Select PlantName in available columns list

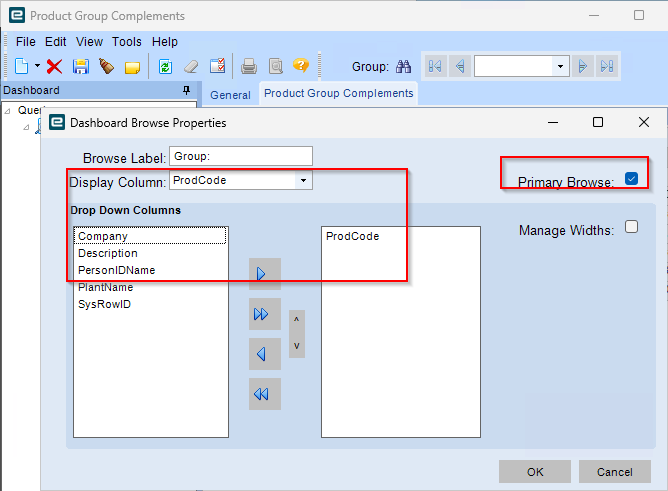(150, 287)
